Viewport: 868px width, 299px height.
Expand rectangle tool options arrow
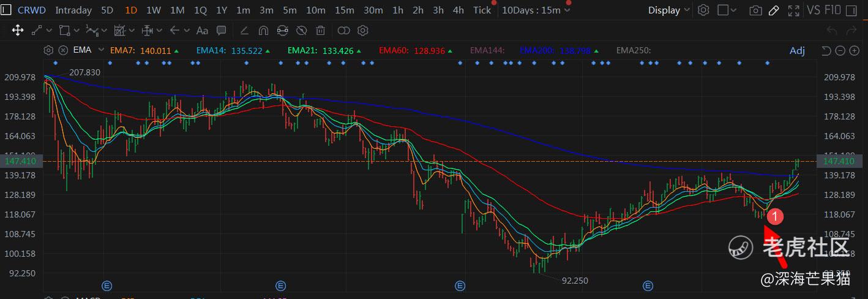click(x=76, y=30)
